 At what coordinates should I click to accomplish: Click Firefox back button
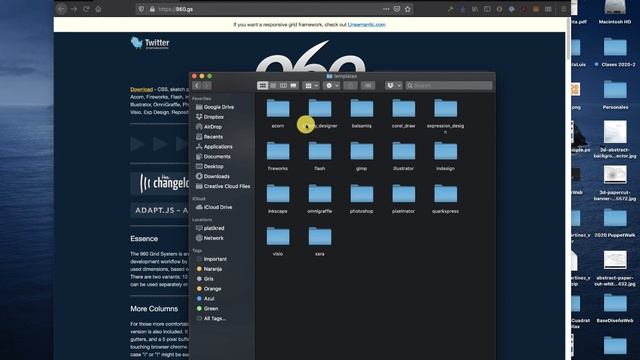tap(62, 9)
